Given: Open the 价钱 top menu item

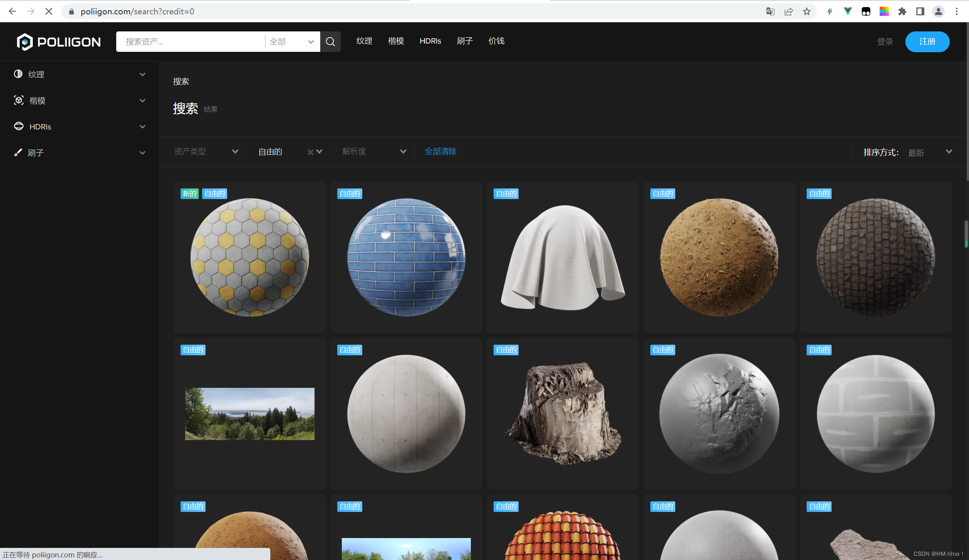Looking at the screenshot, I should pos(496,41).
